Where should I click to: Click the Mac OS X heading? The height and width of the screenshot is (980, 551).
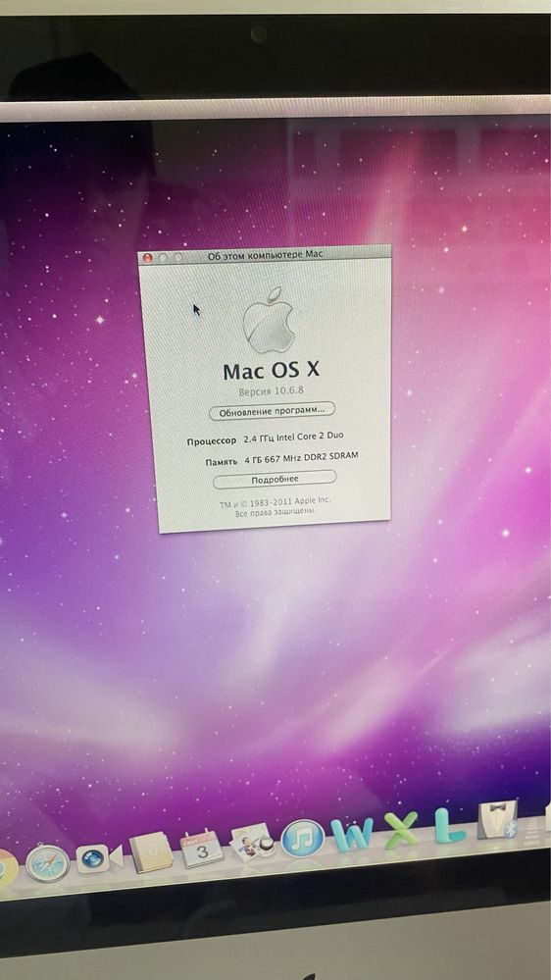(x=272, y=370)
